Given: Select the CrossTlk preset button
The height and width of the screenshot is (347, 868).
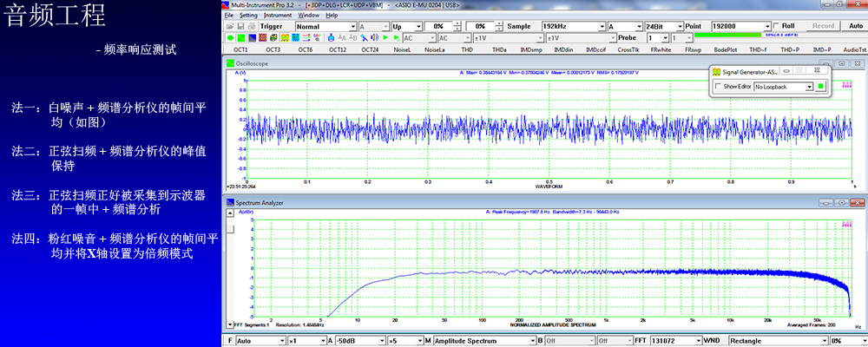Looking at the screenshot, I should click(x=628, y=49).
